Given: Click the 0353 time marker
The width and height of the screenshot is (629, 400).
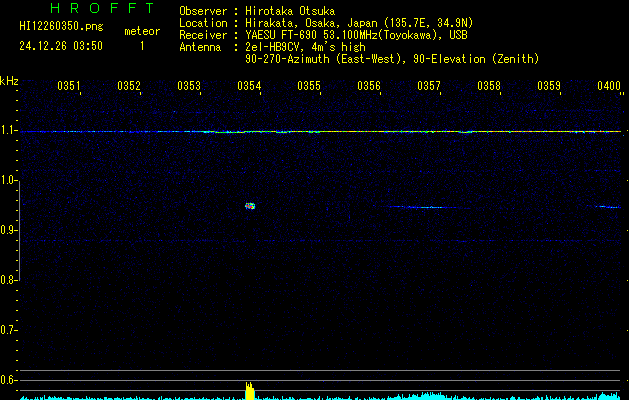Looking at the screenshot, I should click(x=189, y=86).
